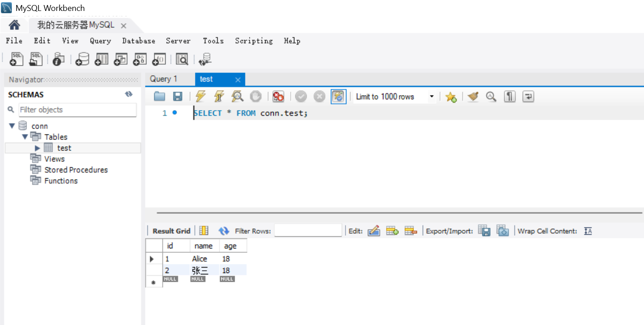Open the object inspector icon
644x325 pixels.
59,59
